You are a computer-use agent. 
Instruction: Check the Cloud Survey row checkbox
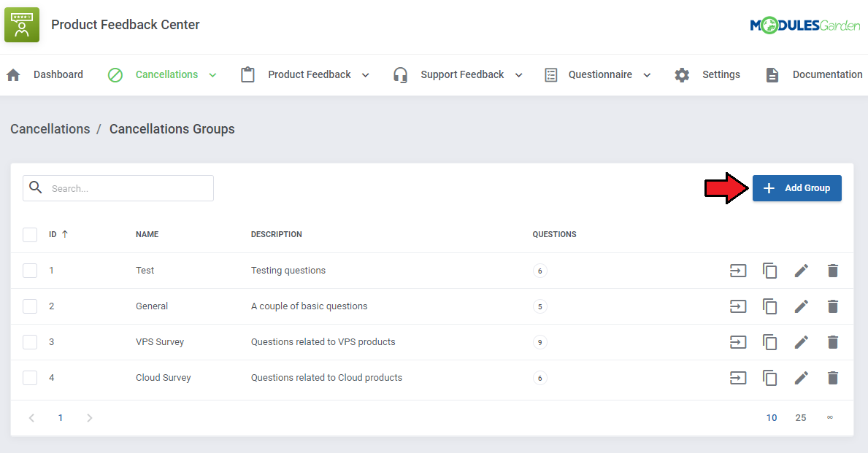point(30,378)
